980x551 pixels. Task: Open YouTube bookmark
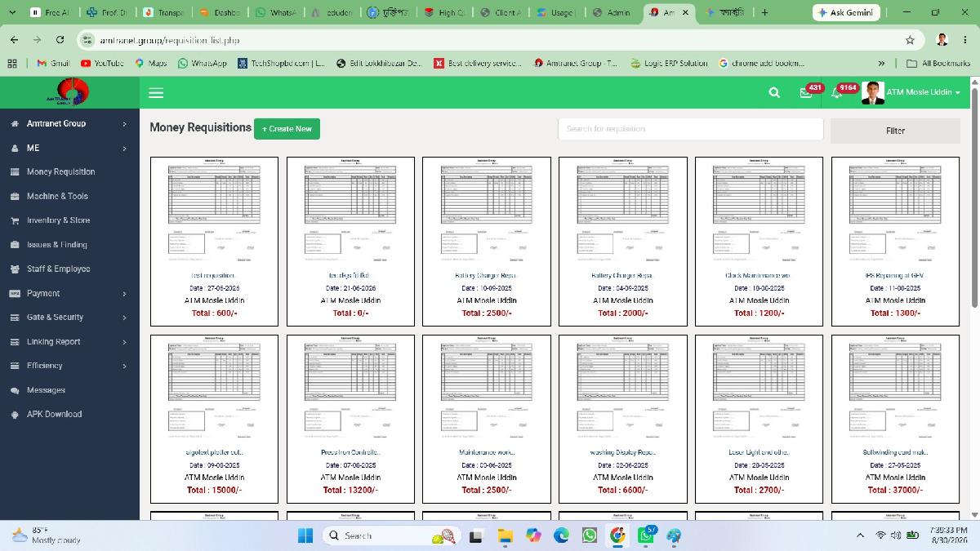pyautogui.click(x=102, y=63)
